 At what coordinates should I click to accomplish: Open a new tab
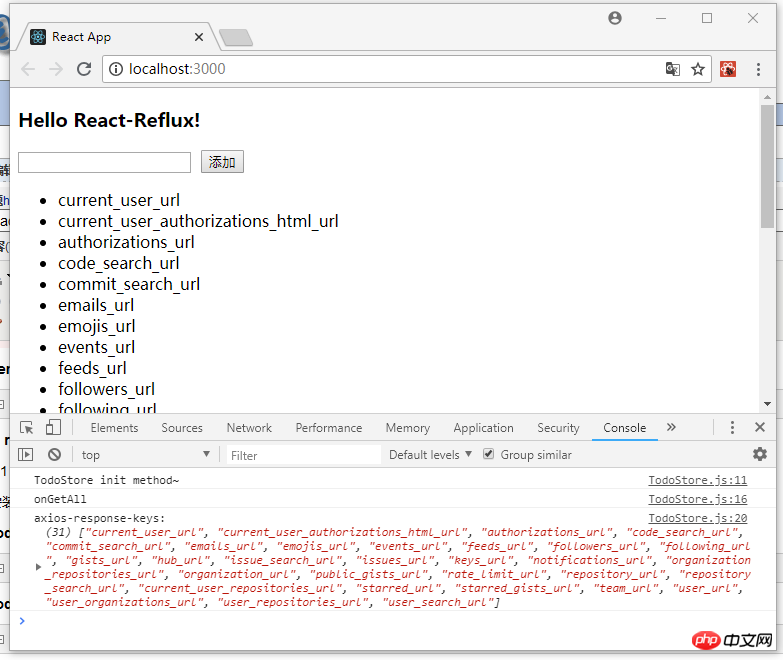[236, 37]
